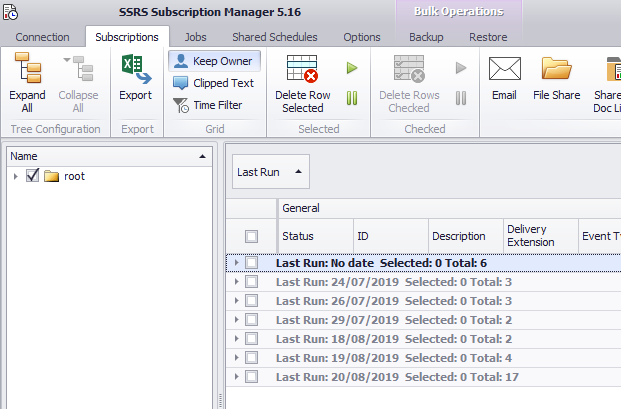Open the Shared Schedules tab

pyautogui.click(x=275, y=37)
